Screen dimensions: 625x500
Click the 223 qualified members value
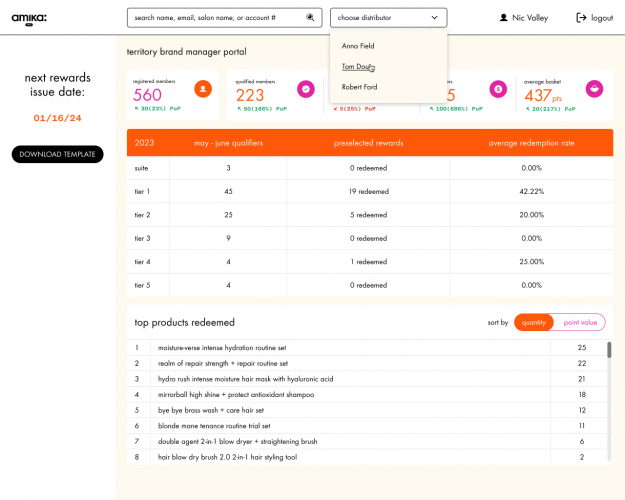point(250,95)
